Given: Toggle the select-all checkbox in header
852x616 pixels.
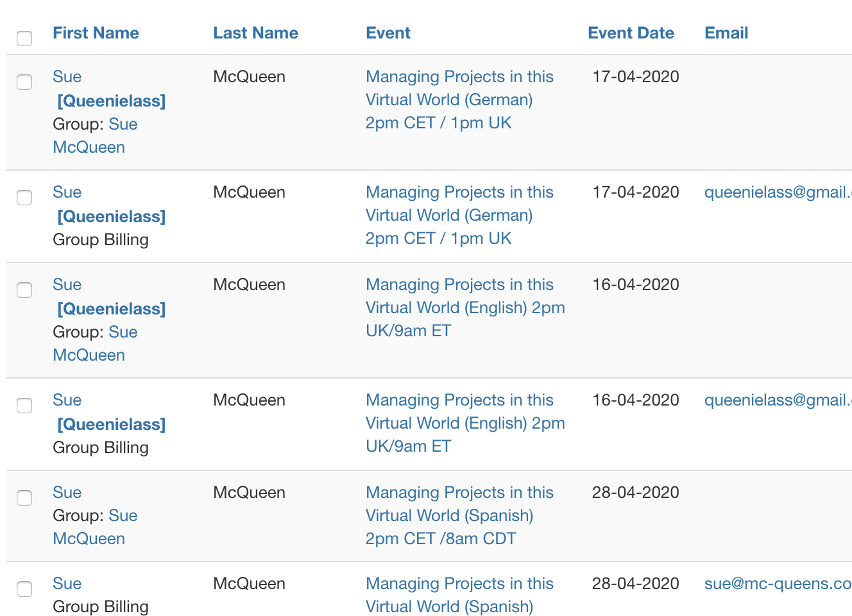Looking at the screenshot, I should point(24,38).
